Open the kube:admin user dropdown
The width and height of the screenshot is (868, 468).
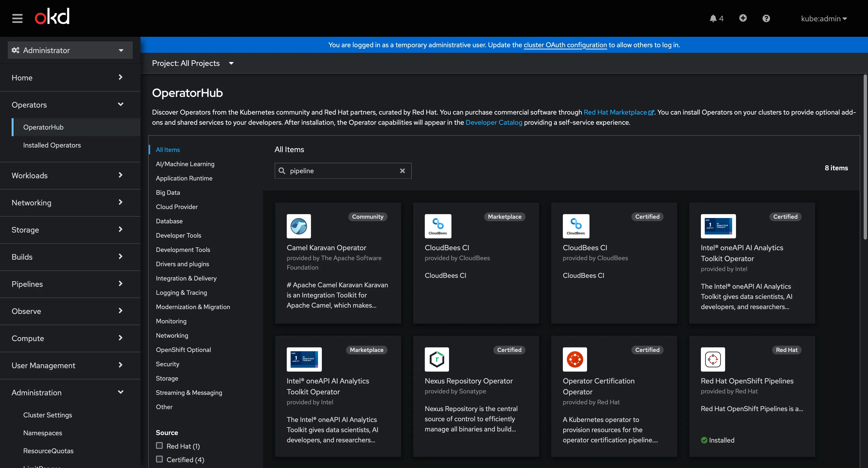tap(824, 19)
